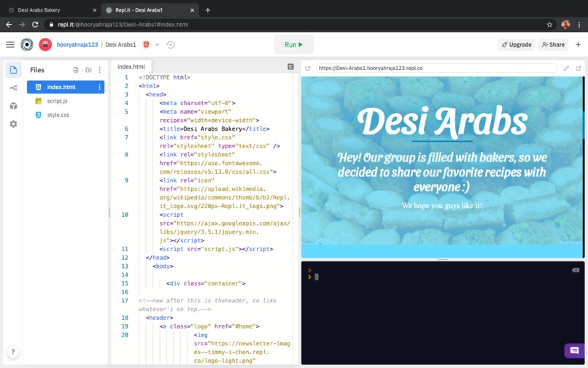This screenshot has width=588, height=368.
Task: Click the preview URL field
Action: pos(436,68)
